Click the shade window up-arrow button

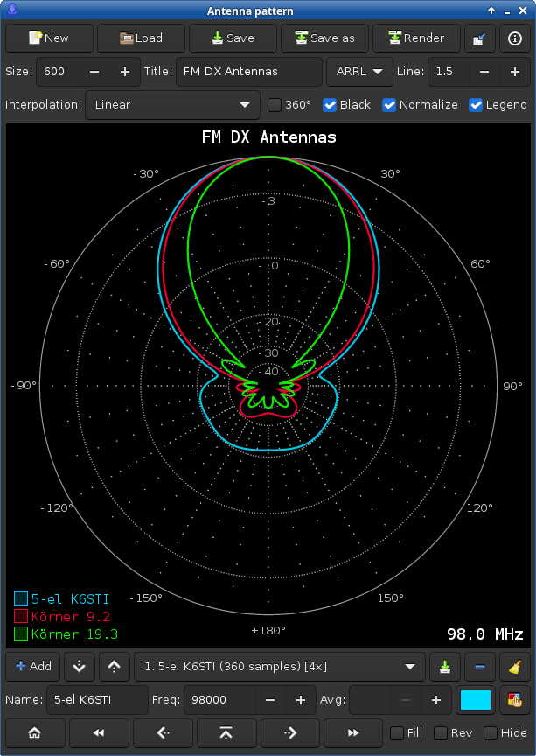tap(491, 10)
